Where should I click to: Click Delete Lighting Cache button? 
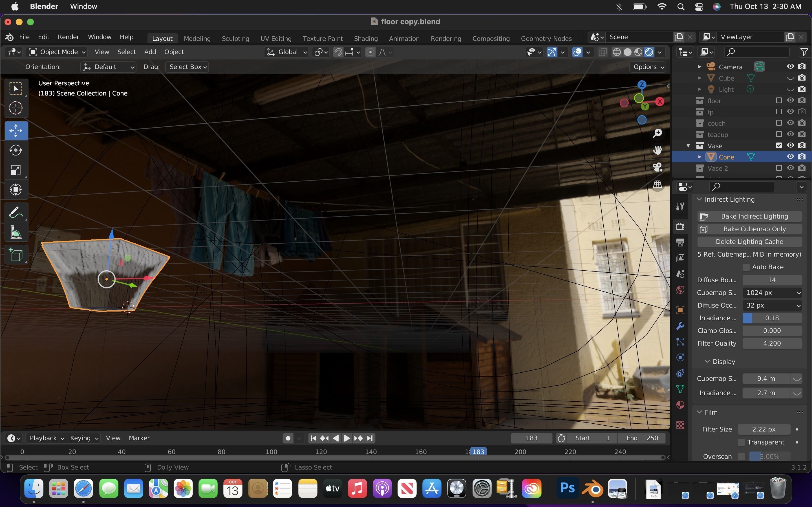point(750,241)
